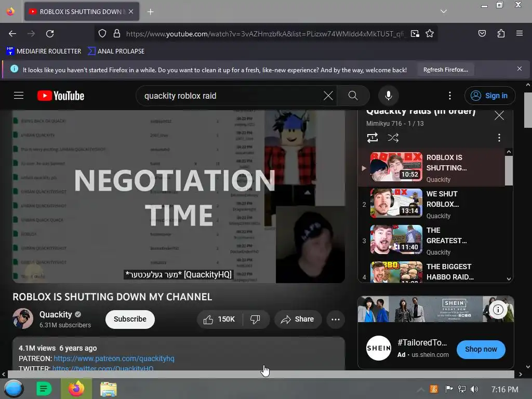Screen dimensions: 532x399
Task: Click the 7:16 PM clock
Action: pos(504,389)
